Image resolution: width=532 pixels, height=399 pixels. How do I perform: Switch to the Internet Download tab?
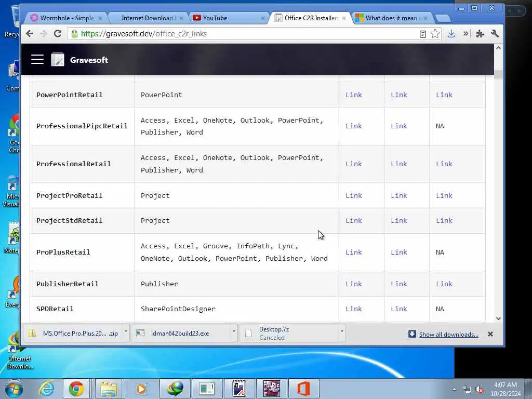[x=148, y=18]
